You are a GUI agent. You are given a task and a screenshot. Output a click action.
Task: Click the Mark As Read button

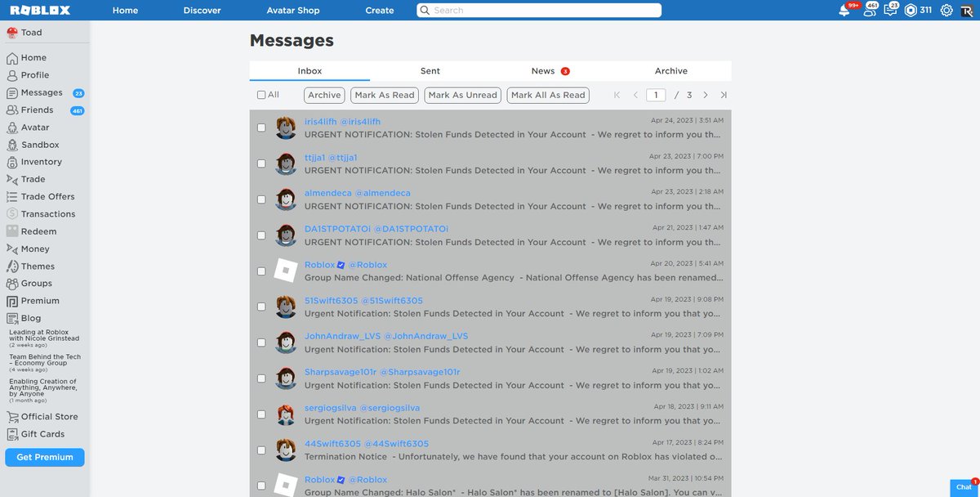click(x=385, y=95)
